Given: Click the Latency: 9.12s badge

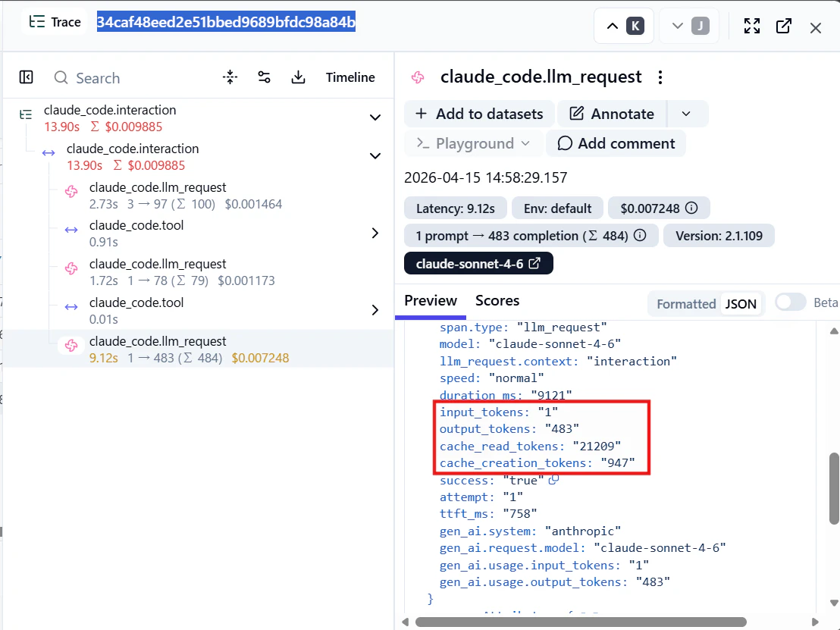Looking at the screenshot, I should 456,208.
